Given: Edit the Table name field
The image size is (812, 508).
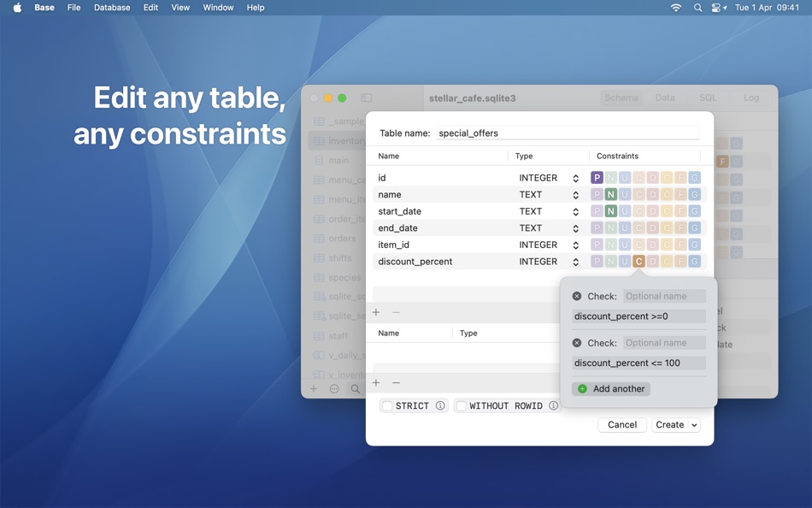Looking at the screenshot, I should click(x=568, y=133).
